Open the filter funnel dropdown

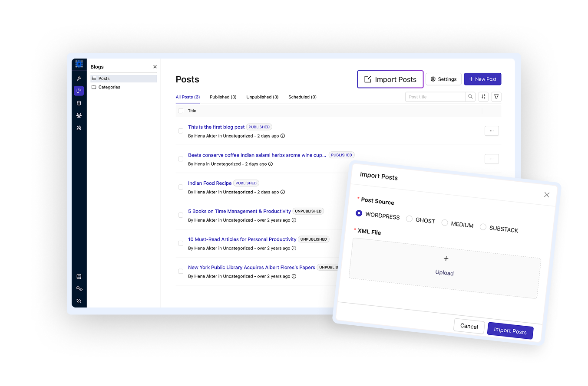point(496,97)
